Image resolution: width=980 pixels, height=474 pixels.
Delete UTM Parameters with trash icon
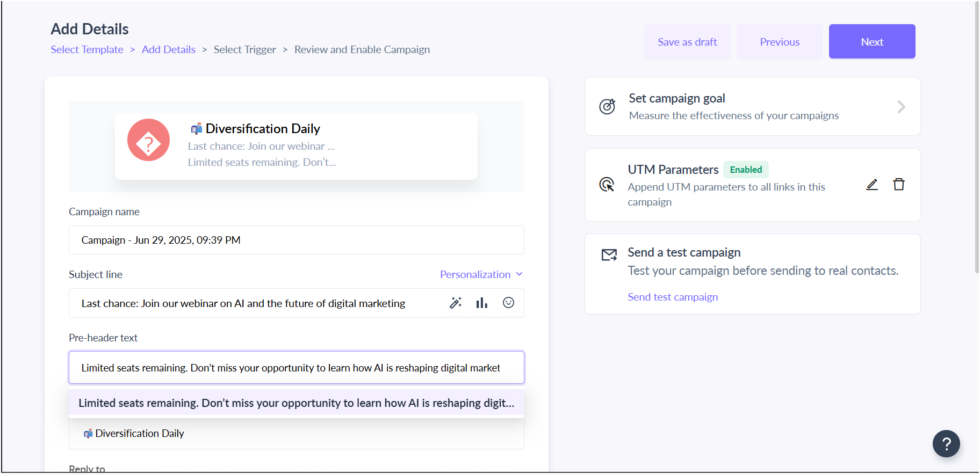899,185
